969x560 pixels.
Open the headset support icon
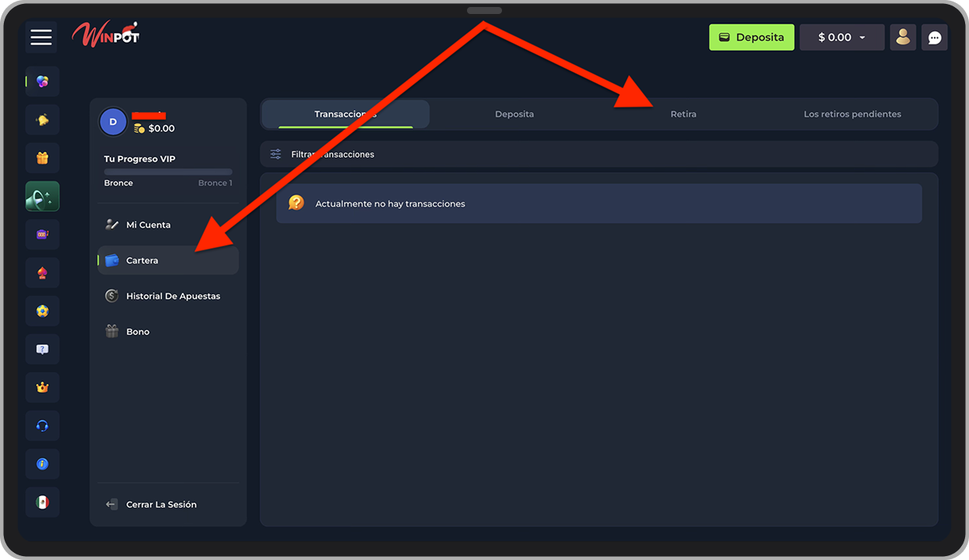tap(43, 425)
